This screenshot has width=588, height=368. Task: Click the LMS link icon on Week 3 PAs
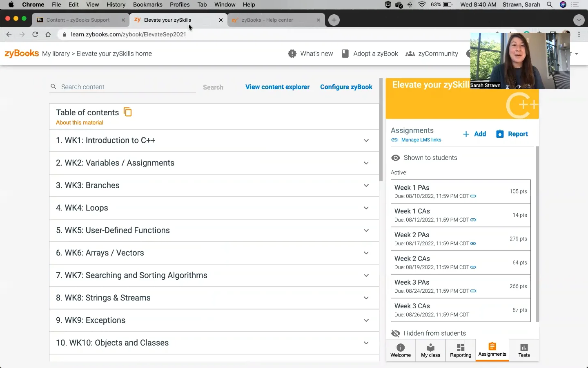[x=473, y=291]
